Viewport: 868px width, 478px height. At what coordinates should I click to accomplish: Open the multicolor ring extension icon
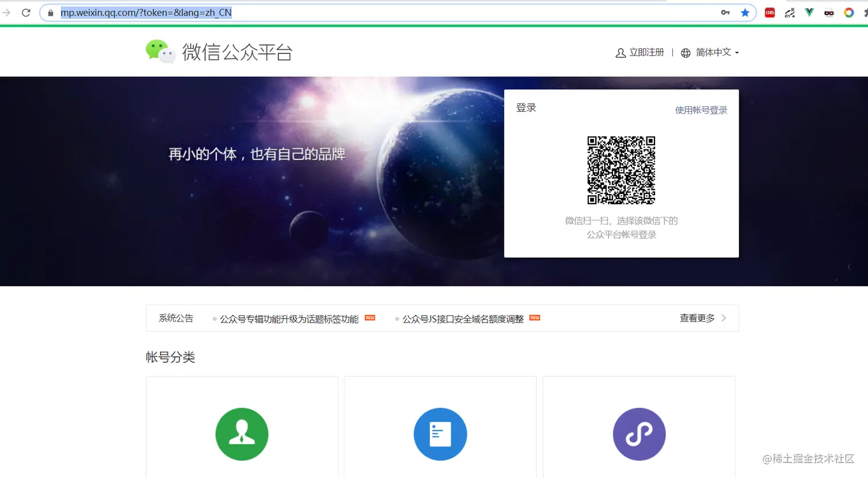[848, 13]
